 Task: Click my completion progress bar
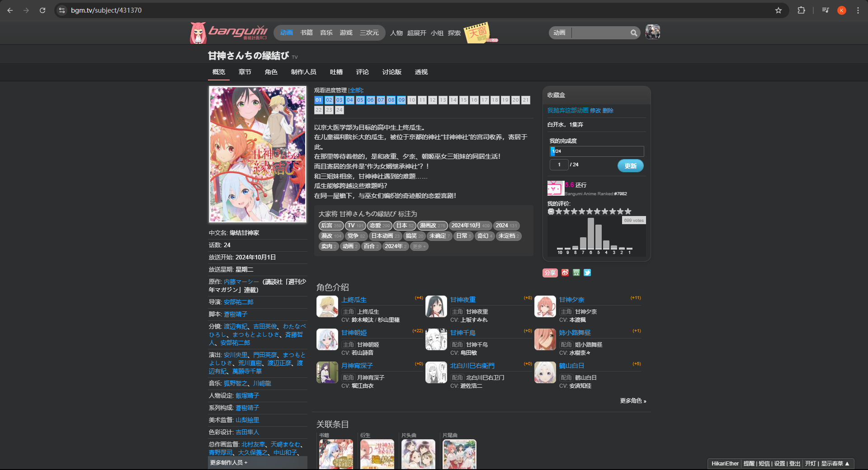coord(597,151)
